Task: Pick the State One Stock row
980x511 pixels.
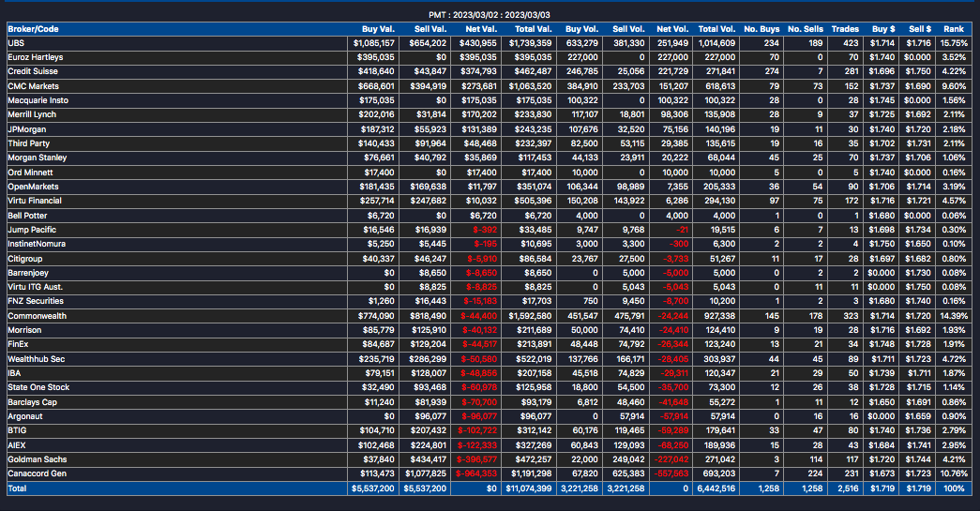Action: tap(490, 387)
